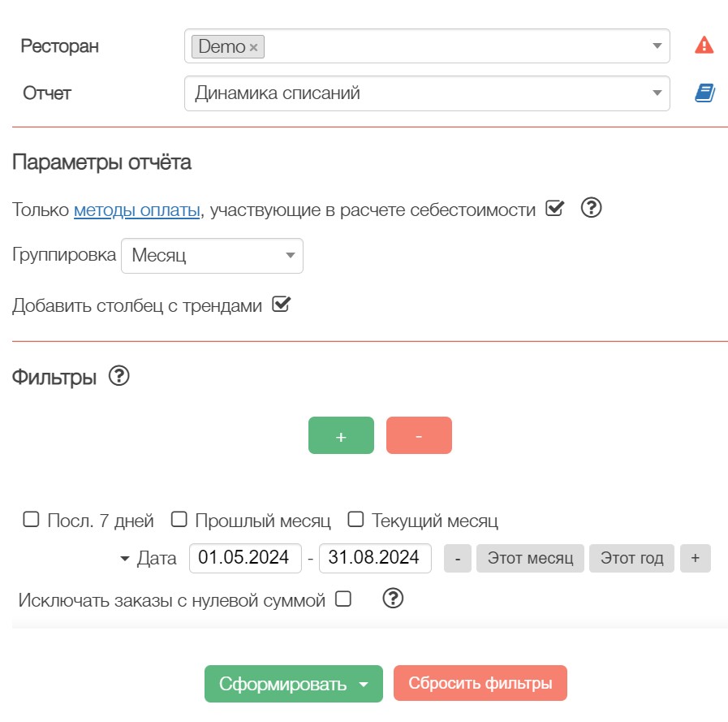
Task: Enable Посл. 7 дней checkbox
Action: 31,520
